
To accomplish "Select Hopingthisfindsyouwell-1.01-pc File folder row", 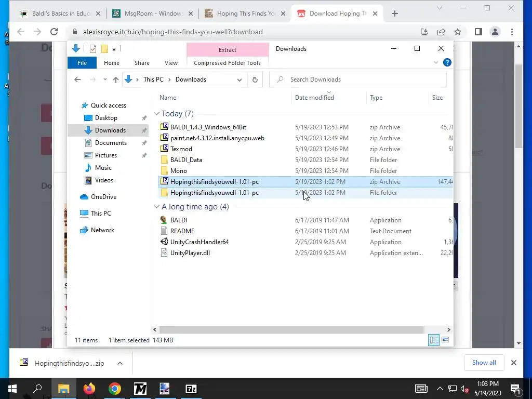I will [305, 193].
